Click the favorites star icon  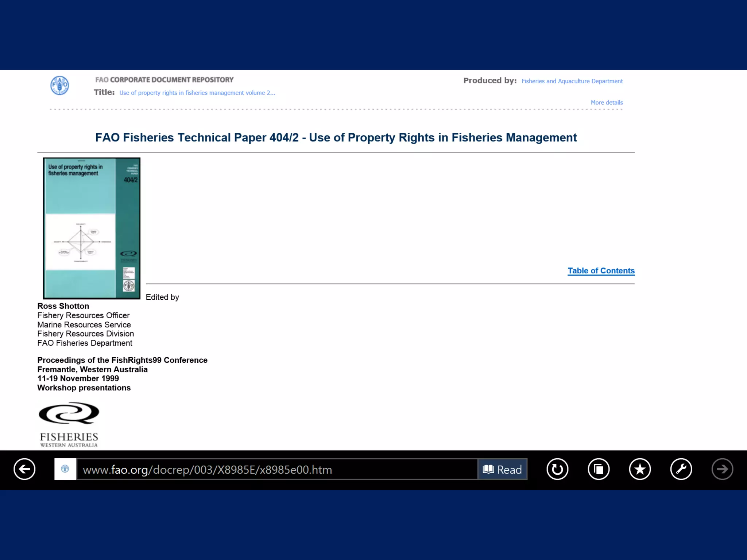[x=640, y=469]
